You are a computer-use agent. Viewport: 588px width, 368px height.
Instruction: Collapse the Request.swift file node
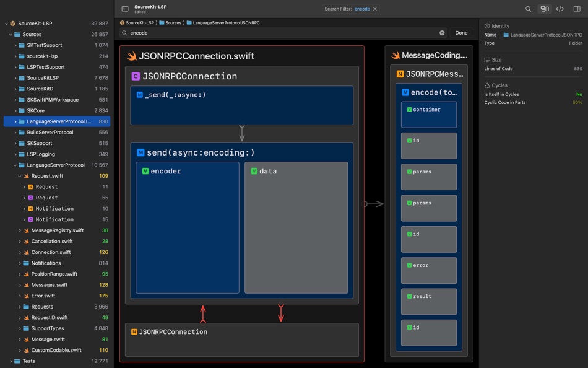20,176
